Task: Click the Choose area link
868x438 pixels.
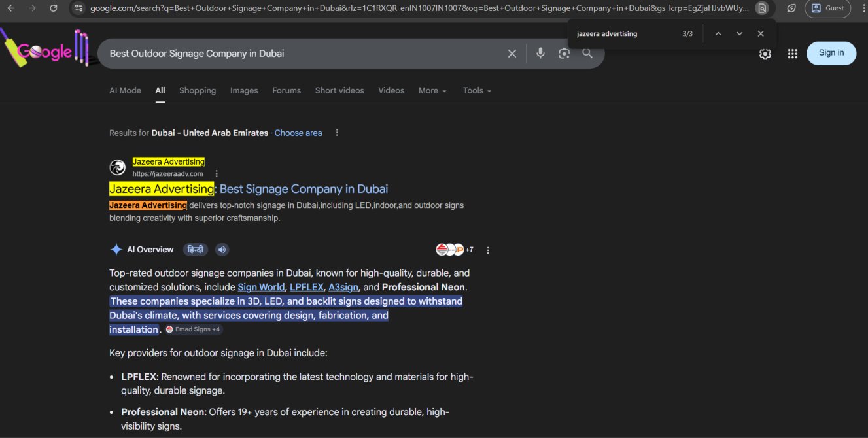Action: pyautogui.click(x=298, y=133)
